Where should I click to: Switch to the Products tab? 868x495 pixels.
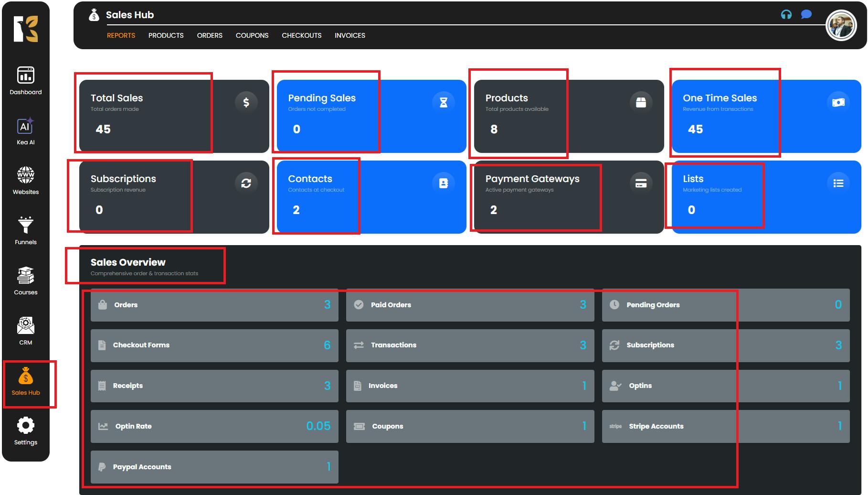[166, 35]
